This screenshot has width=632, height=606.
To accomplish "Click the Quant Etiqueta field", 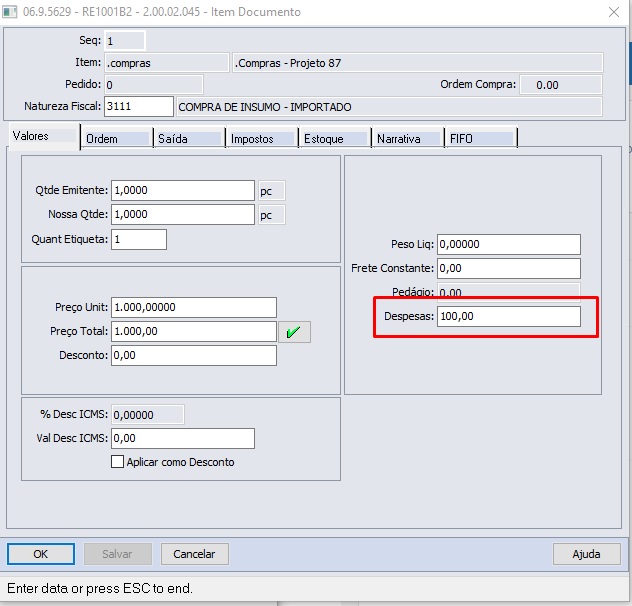I will [139, 239].
